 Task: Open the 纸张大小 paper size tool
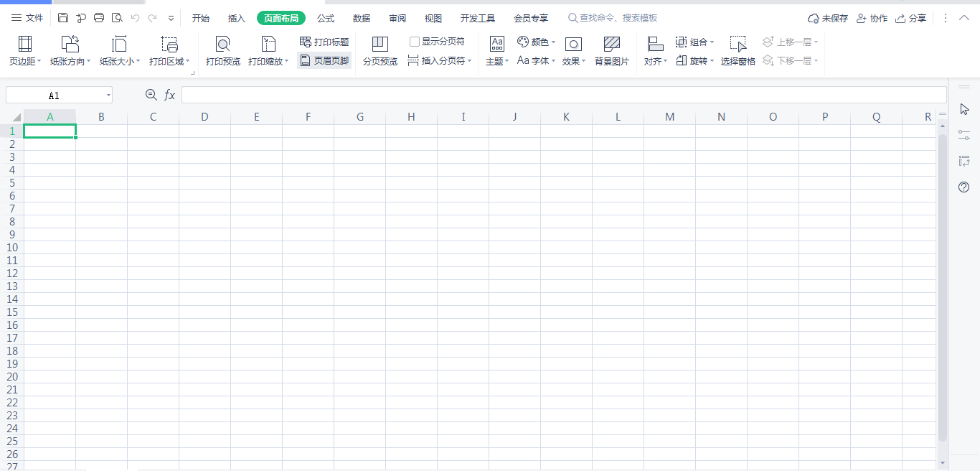120,51
